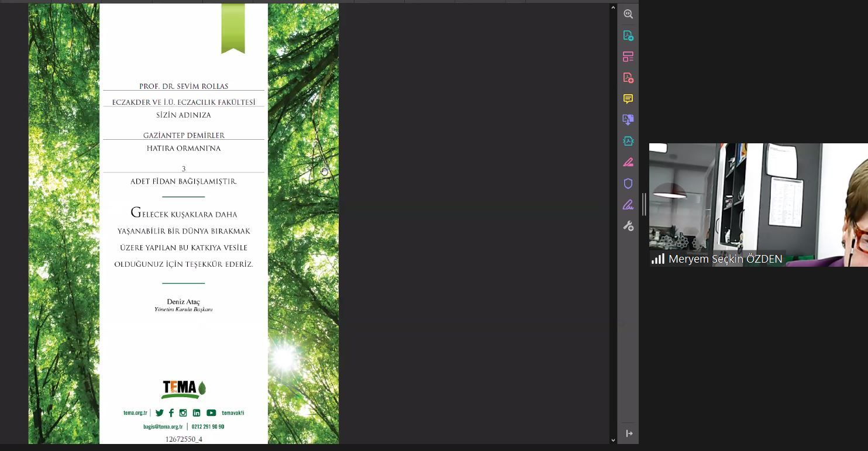Collapse the right tools pane arrow

point(629,433)
